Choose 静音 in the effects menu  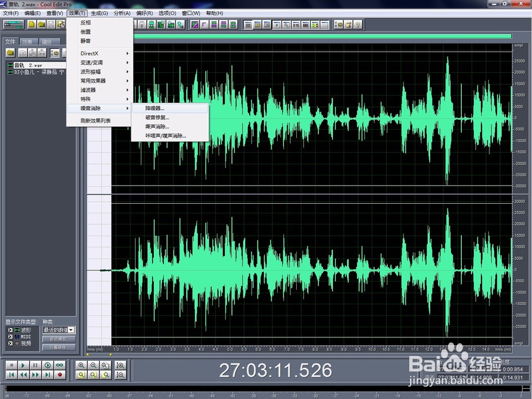[x=100, y=41]
